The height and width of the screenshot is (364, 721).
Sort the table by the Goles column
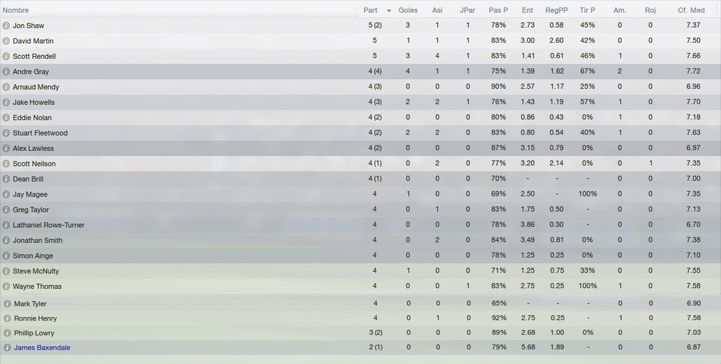point(408,10)
